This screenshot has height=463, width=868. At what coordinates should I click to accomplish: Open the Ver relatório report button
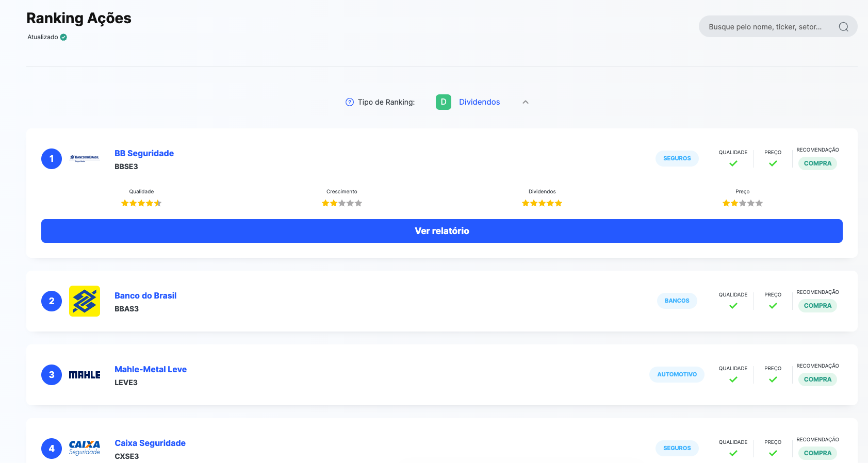click(442, 231)
